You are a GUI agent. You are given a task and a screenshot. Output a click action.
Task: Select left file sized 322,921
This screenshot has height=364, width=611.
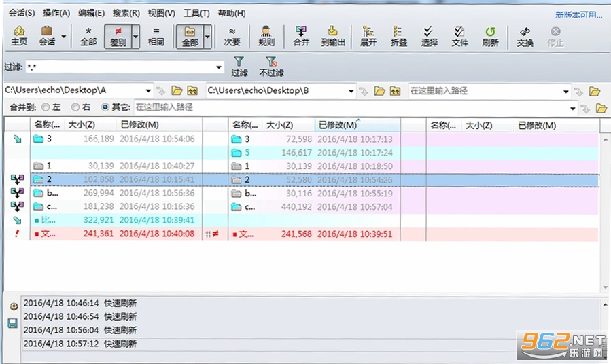(116, 220)
